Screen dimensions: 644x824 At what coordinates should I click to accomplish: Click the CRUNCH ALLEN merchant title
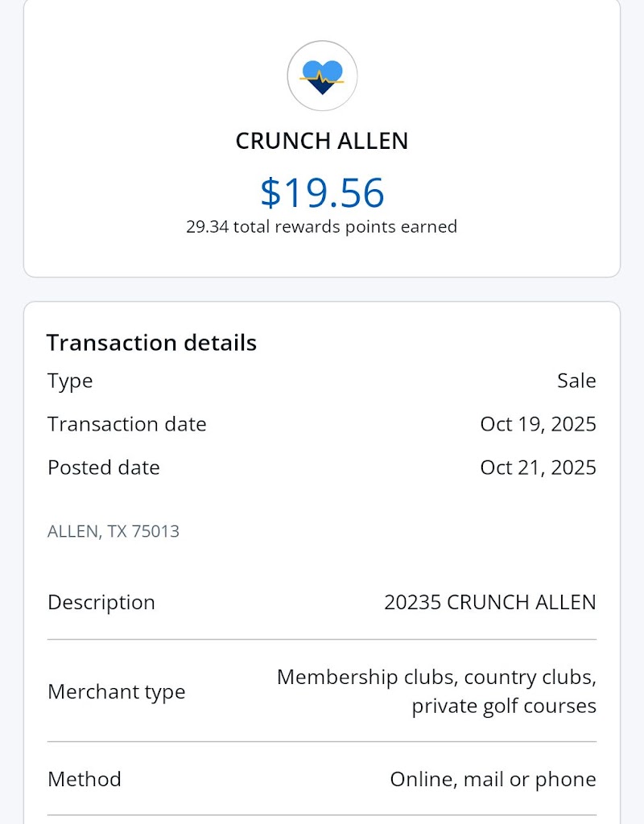pos(322,141)
